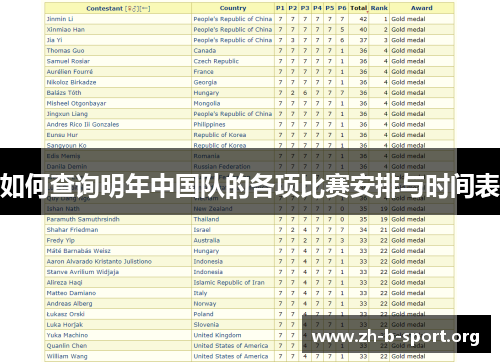The image size is (500, 362).
Task: Open contestant Jinmin Li
Action: coord(60,19)
